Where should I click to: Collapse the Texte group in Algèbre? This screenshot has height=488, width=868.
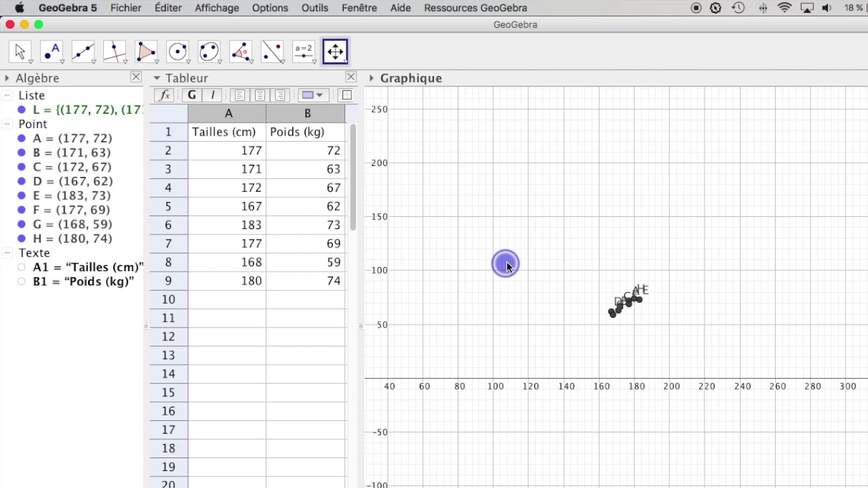click(7, 253)
